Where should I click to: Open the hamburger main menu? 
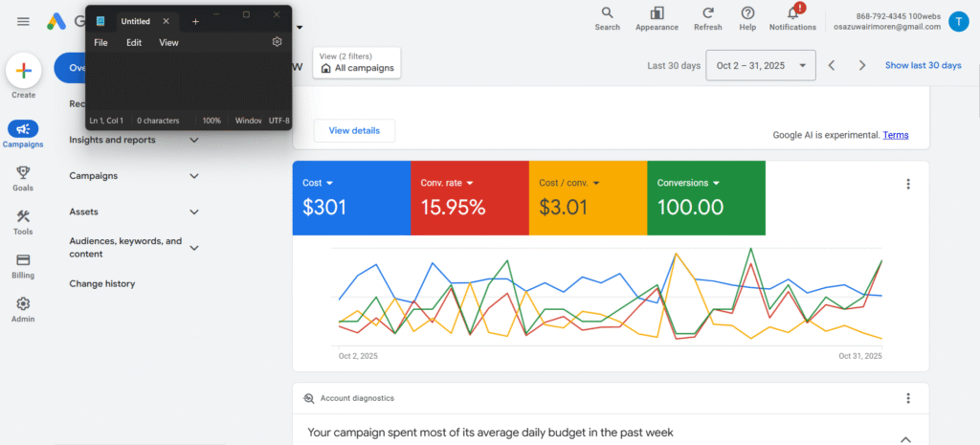(23, 21)
